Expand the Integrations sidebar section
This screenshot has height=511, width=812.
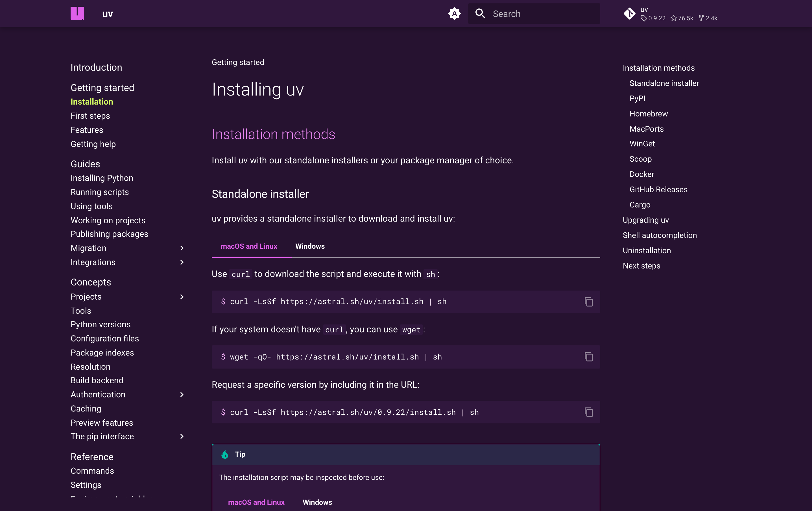tap(182, 262)
